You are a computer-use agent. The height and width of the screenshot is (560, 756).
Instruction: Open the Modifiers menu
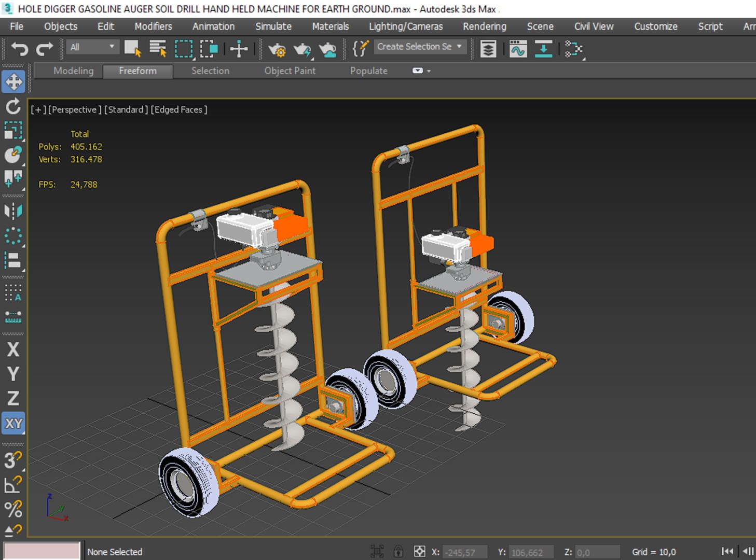(153, 26)
